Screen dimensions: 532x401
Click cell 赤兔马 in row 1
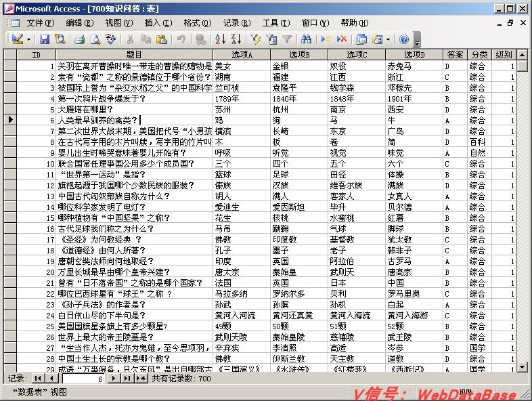414,66
